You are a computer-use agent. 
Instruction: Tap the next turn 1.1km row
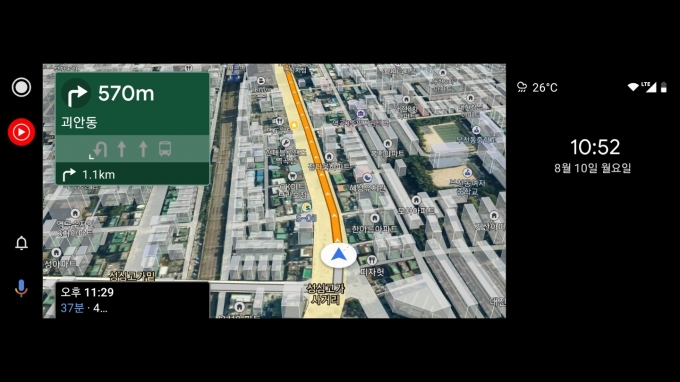tap(133, 174)
